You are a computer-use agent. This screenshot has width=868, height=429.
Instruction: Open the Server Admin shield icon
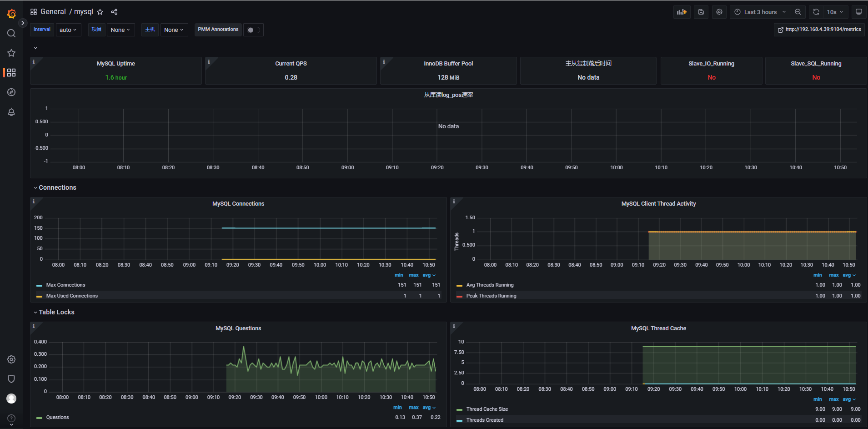(x=11, y=379)
